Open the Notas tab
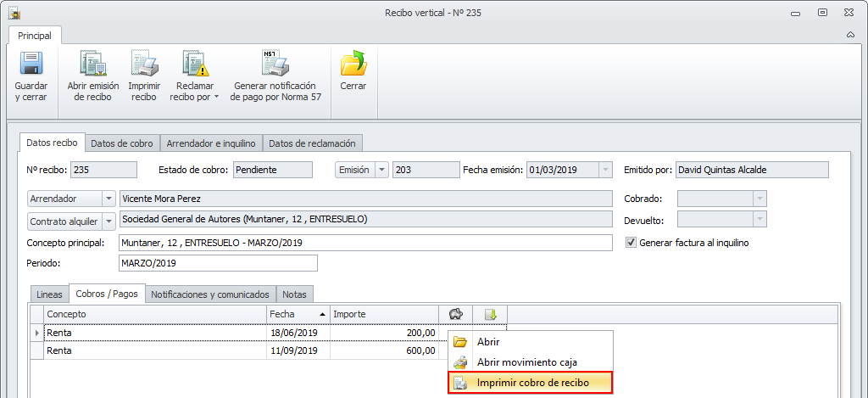This screenshot has width=868, height=398. [x=294, y=294]
